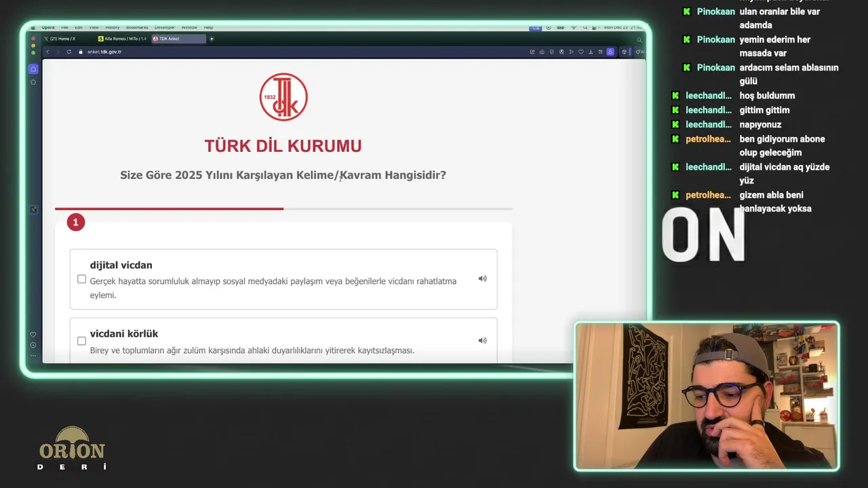The image size is (868, 488).
Task: Click the Wi-Fi icon in menu bar
Action: click(x=574, y=27)
